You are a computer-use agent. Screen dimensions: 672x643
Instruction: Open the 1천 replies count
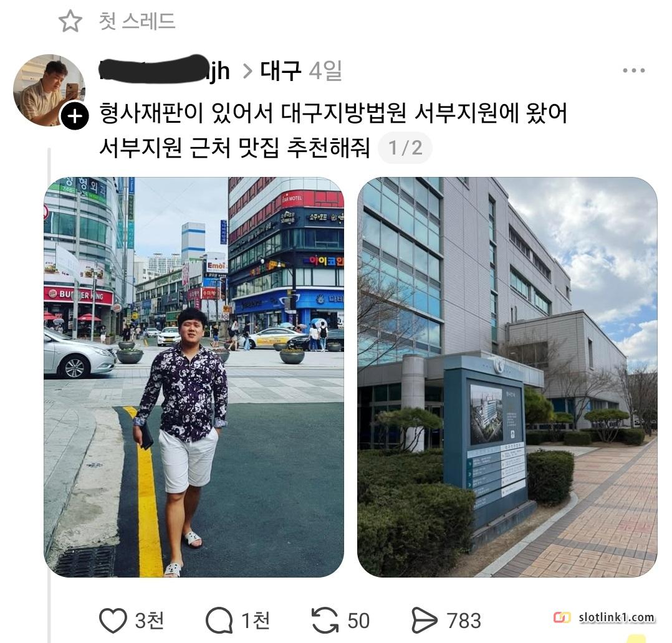(256, 621)
